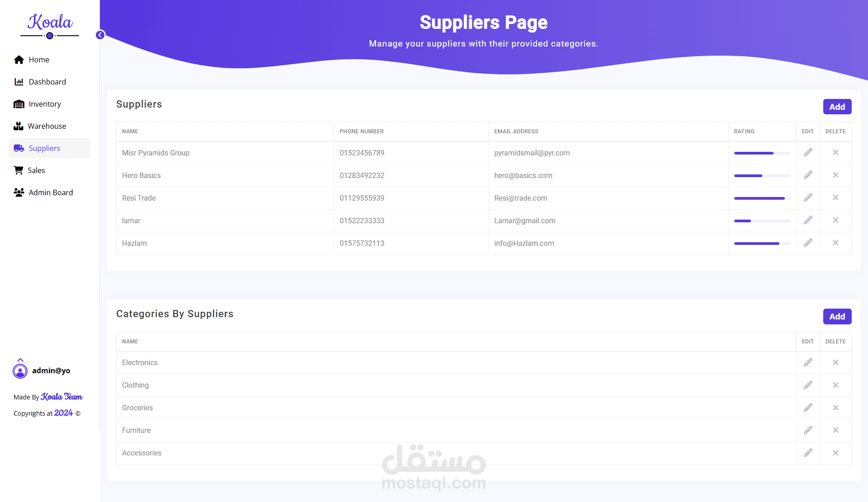Screen dimensions: 868x502
Task: Click the pencil edit icon for Hero Basics
Action: point(808,175)
